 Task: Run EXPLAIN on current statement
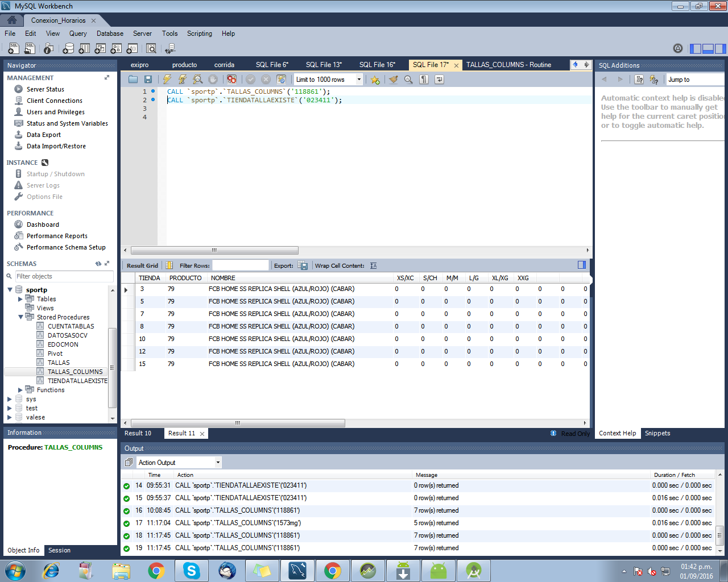[197, 80]
